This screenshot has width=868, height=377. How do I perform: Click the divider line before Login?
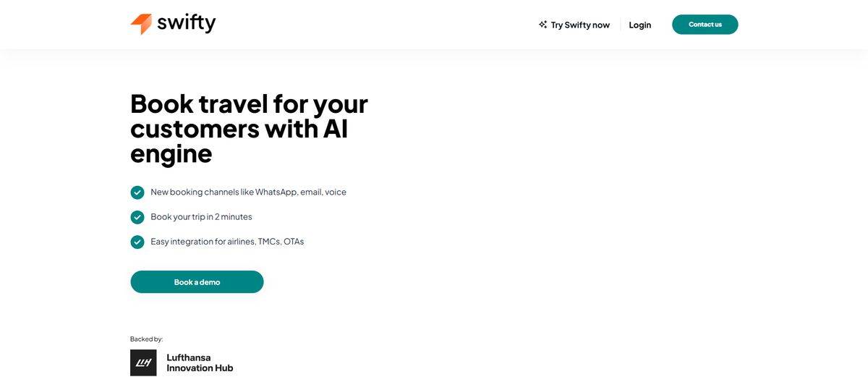coord(620,25)
